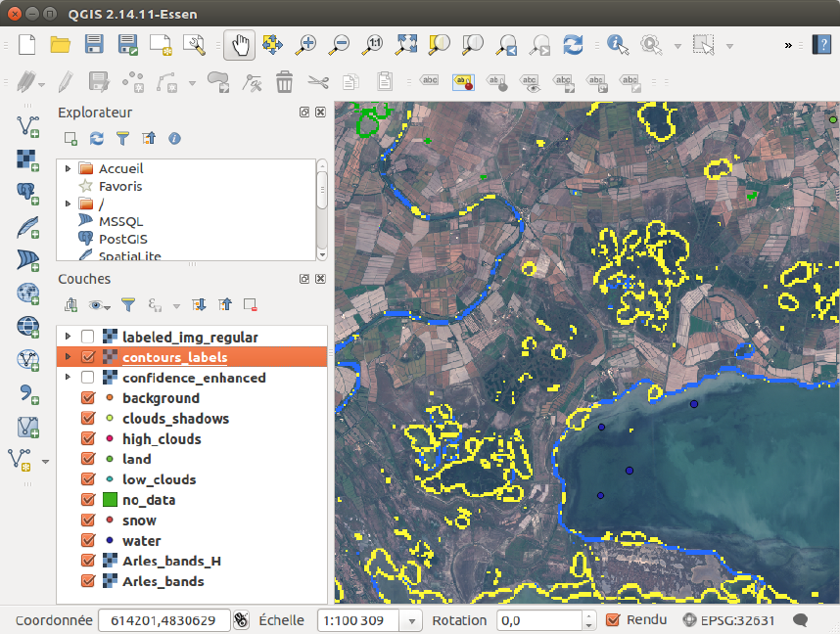Click the Open Project folder icon
The image size is (840, 634).
61,44
